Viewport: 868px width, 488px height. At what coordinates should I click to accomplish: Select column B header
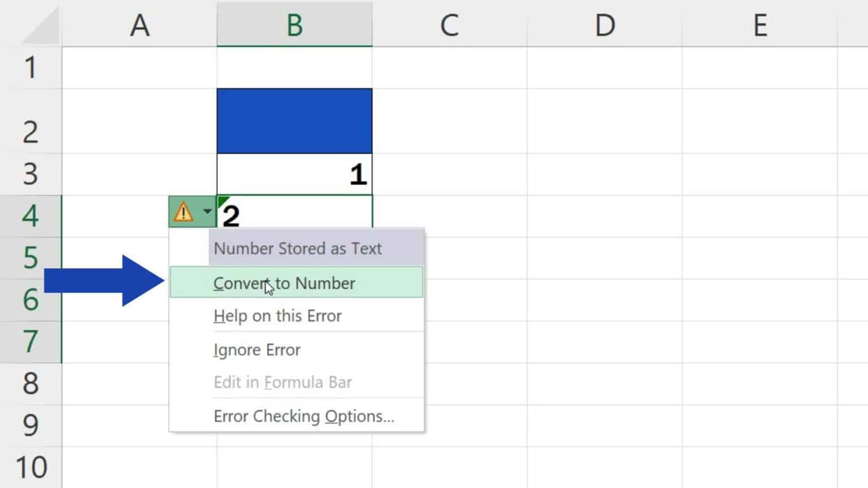pos(294,25)
